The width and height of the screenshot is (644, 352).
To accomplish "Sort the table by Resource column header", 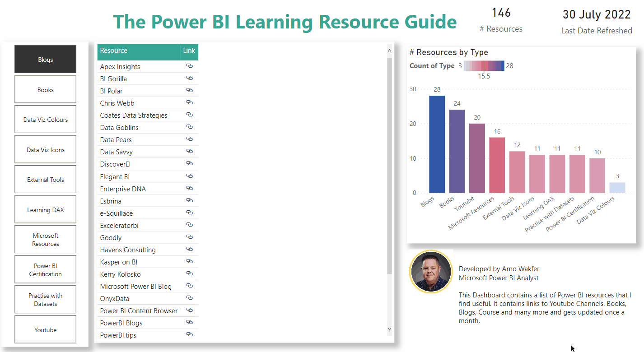I will click(x=114, y=51).
